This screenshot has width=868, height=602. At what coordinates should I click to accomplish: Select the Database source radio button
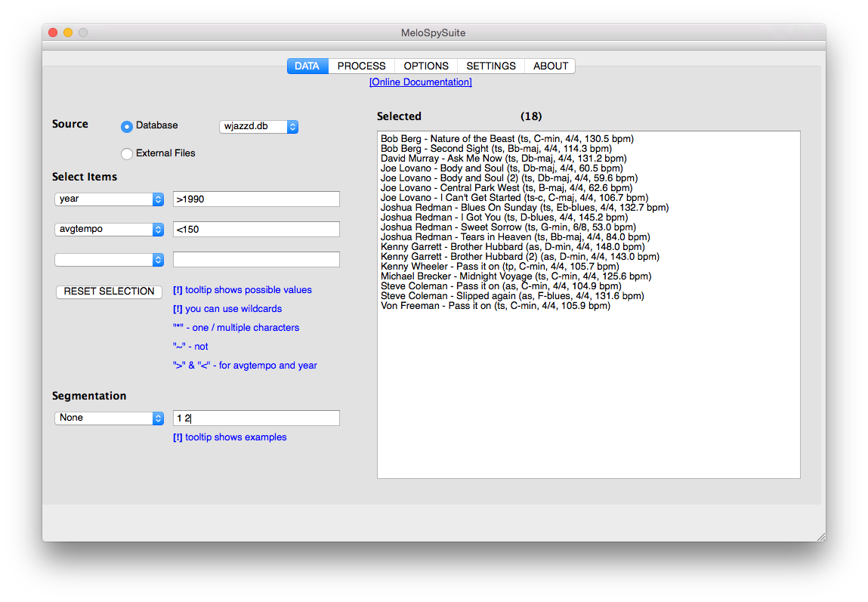click(x=127, y=126)
